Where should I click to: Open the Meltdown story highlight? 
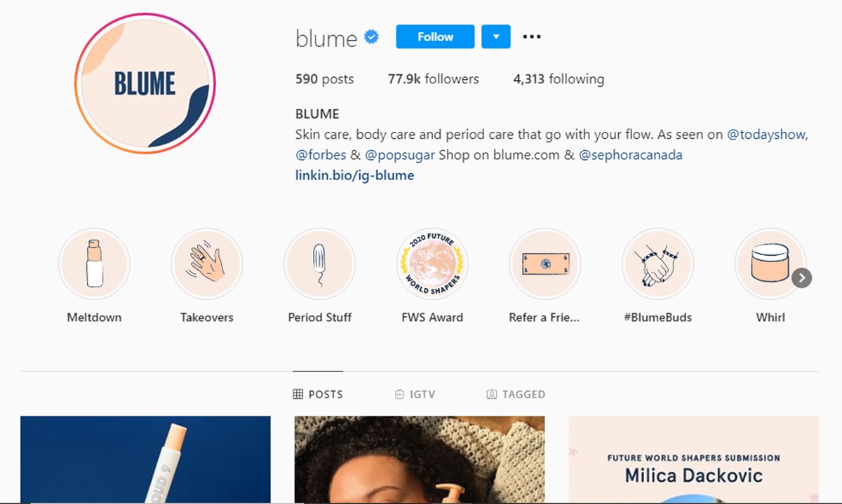click(x=94, y=264)
